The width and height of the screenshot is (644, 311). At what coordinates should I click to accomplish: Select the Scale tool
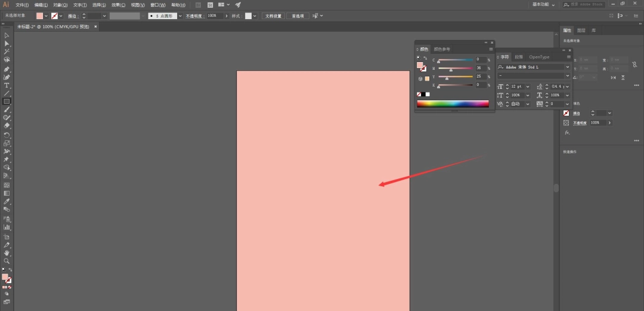7,144
